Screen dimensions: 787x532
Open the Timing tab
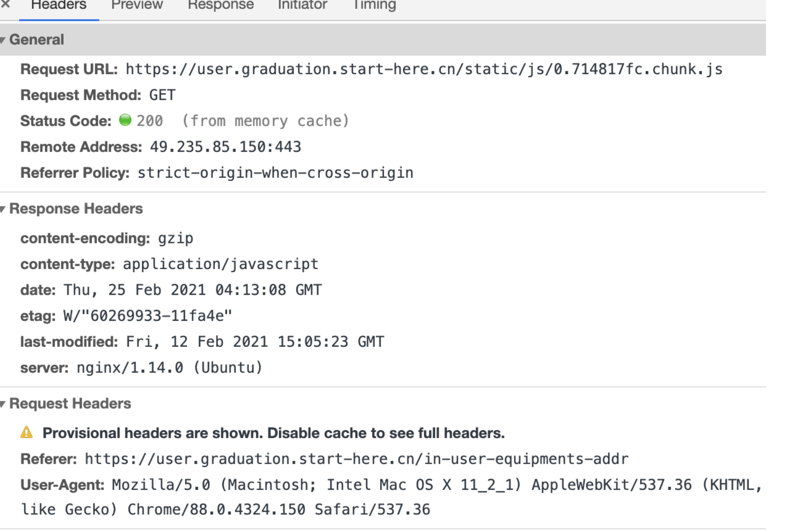(374, 6)
